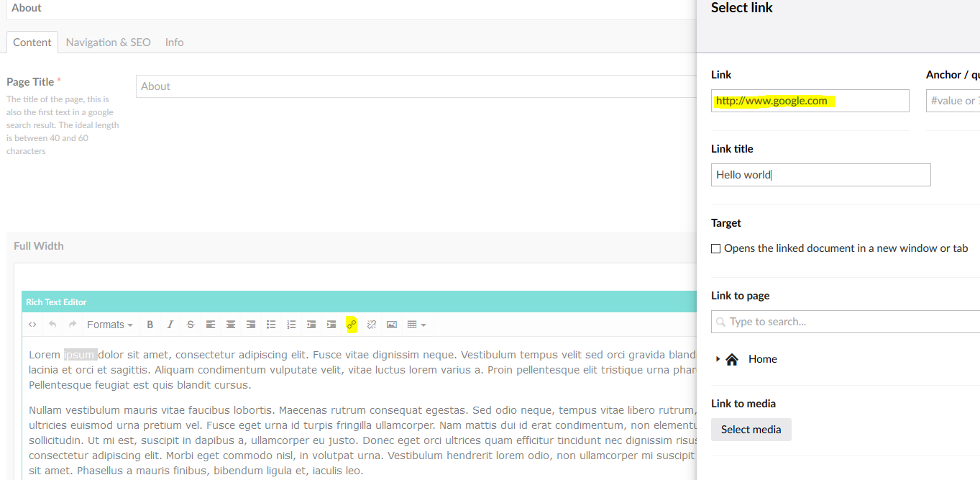Apply strikethrough formatting
Screen dimensions: 980x480
[x=191, y=325]
